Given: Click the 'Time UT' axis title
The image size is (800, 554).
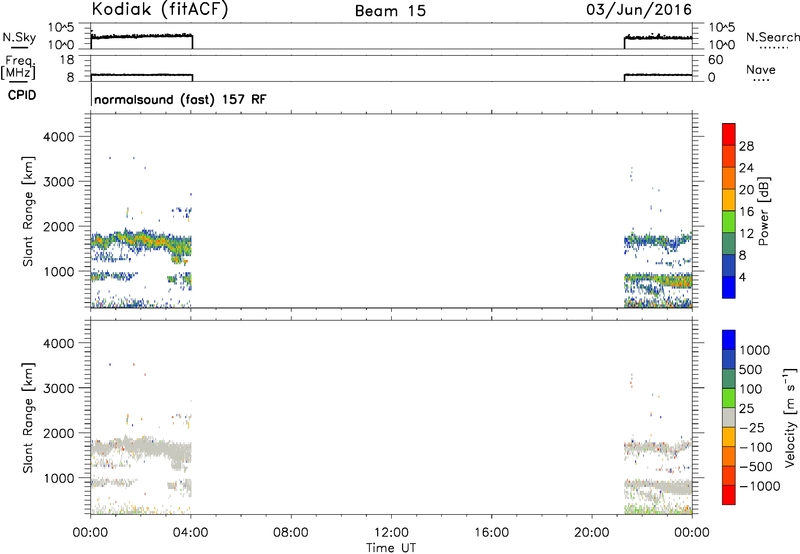Looking at the screenshot, I should pos(391,548).
